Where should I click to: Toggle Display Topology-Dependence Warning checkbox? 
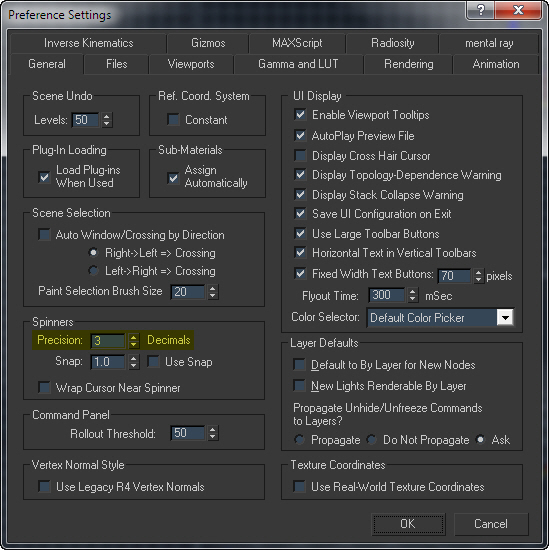pyautogui.click(x=300, y=175)
